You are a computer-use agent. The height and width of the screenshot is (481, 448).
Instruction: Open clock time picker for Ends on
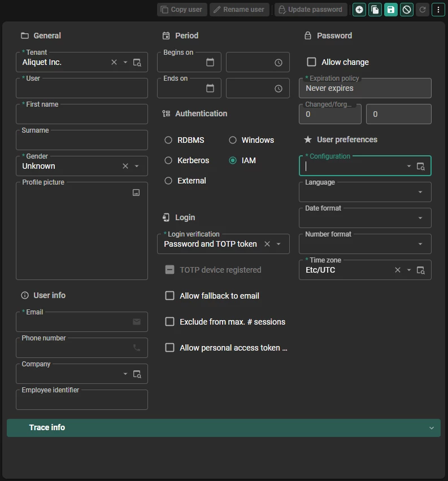click(x=279, y=89)
